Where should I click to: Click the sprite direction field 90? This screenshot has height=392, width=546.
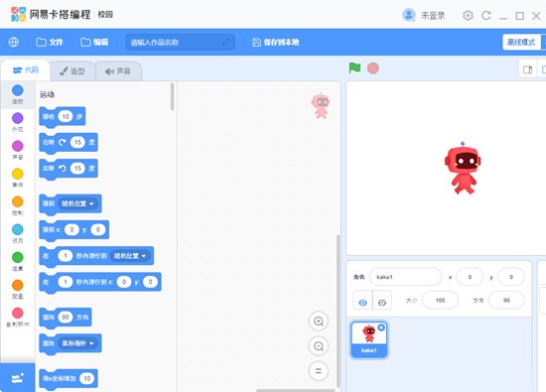tap(506, 300)
